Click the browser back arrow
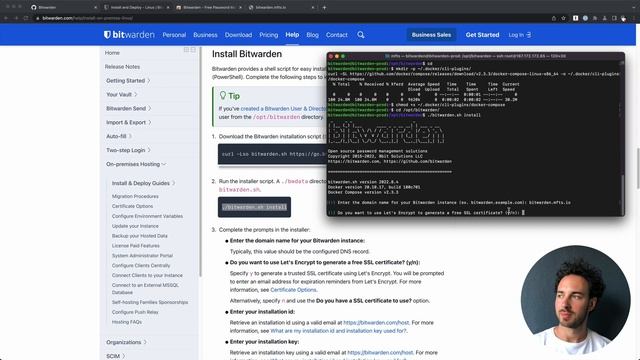 [6, 18]
